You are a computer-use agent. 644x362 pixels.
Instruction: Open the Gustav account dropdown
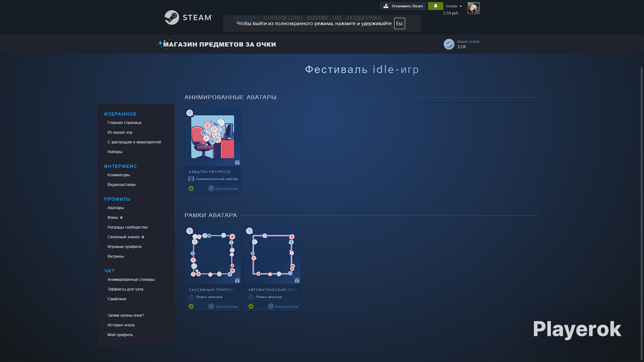(x=454, y=6)
